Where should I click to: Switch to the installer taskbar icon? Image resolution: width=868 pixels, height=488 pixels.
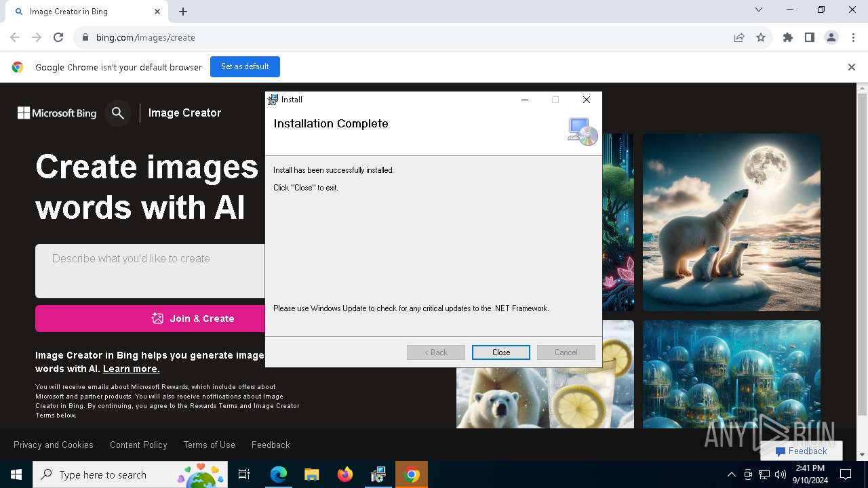[378, 474]
